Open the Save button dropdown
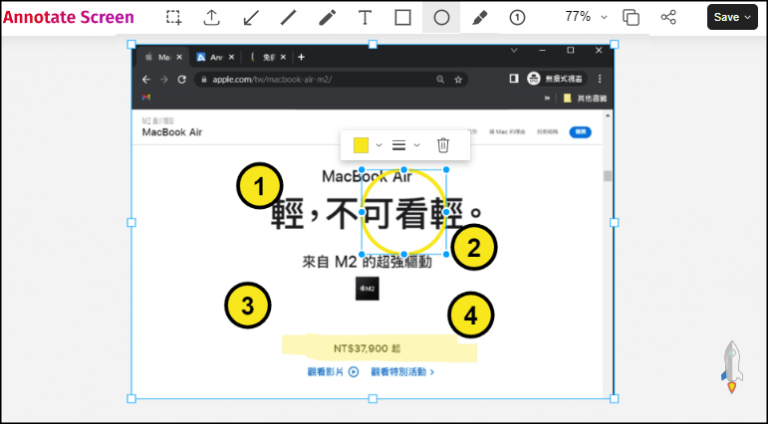Screen dimensions: 768x424 (x=732, y=17)
